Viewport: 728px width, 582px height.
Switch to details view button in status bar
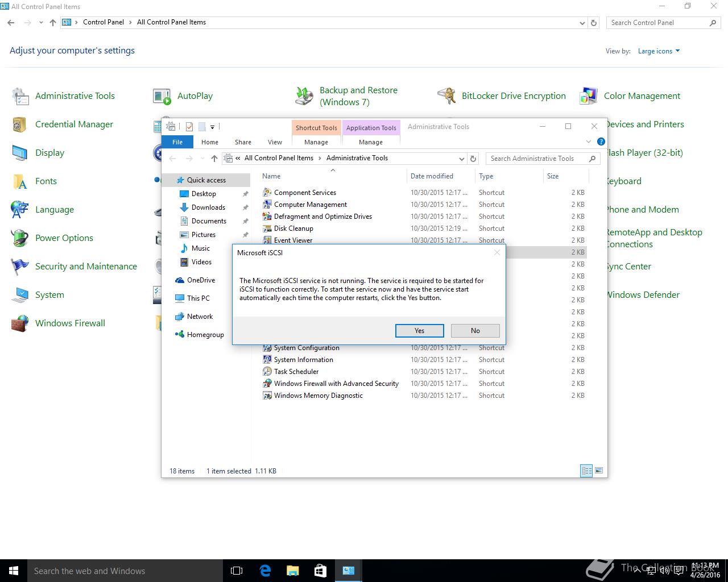click(x=586, y=471)
